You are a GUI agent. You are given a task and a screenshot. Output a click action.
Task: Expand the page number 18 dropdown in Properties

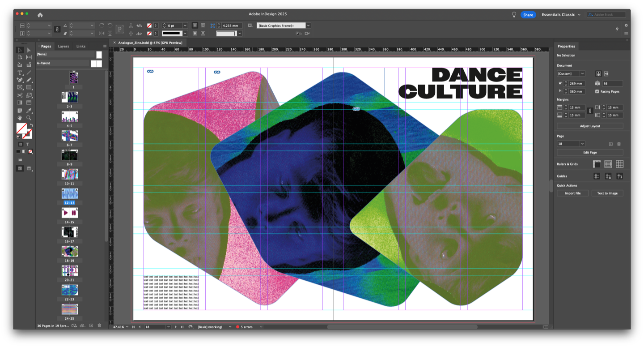[582, 144]
